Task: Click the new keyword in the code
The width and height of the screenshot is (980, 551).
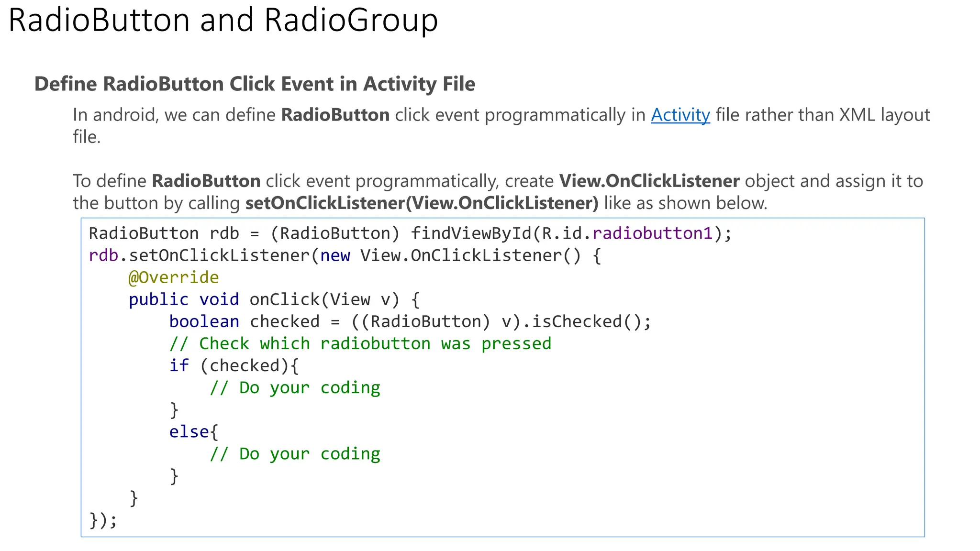Action: pos(335,255)
